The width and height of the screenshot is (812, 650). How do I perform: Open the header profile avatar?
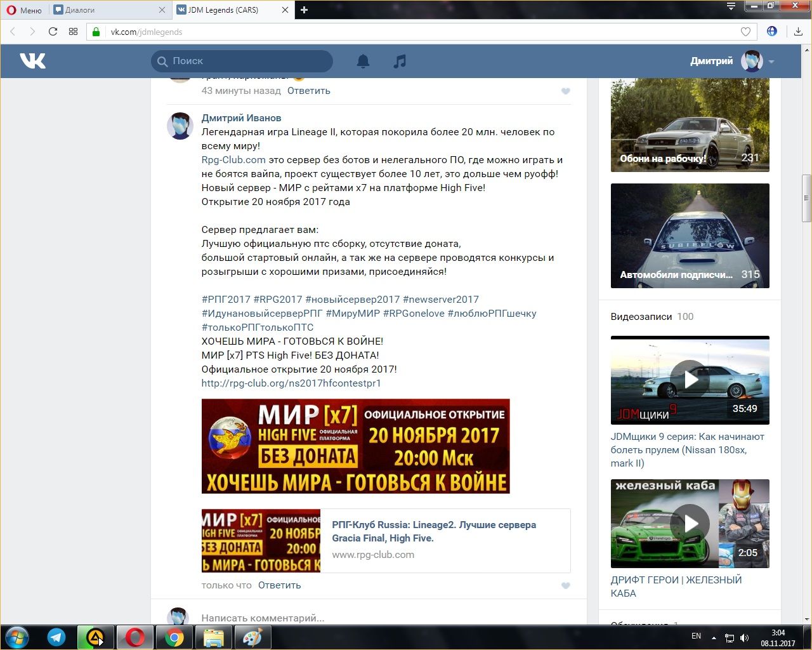(752, 62)
